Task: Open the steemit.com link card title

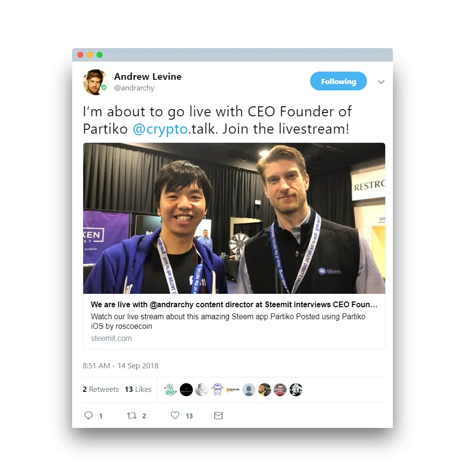Action: pos(234,304)
